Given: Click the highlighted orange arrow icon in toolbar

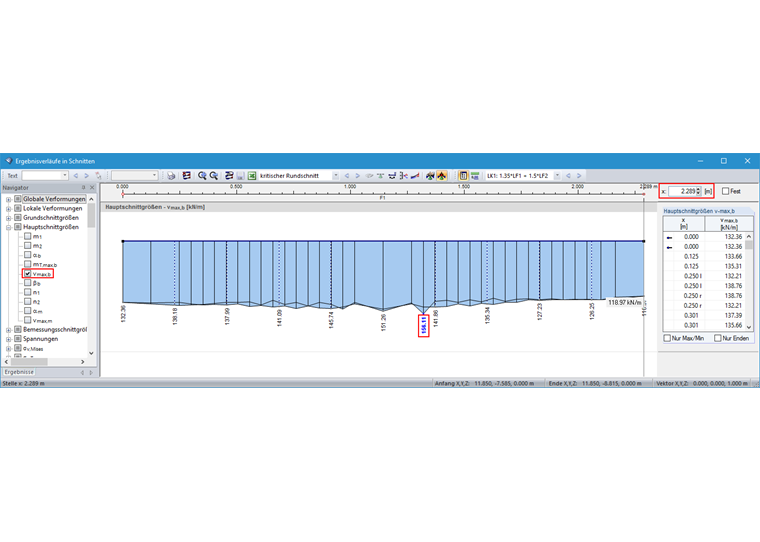Looking at the screenshot, I should (x=442, y=175).
